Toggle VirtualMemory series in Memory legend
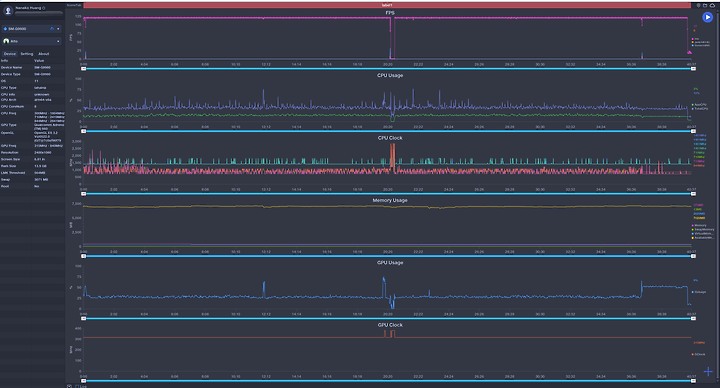720x388 pixels. coord(703,234)
